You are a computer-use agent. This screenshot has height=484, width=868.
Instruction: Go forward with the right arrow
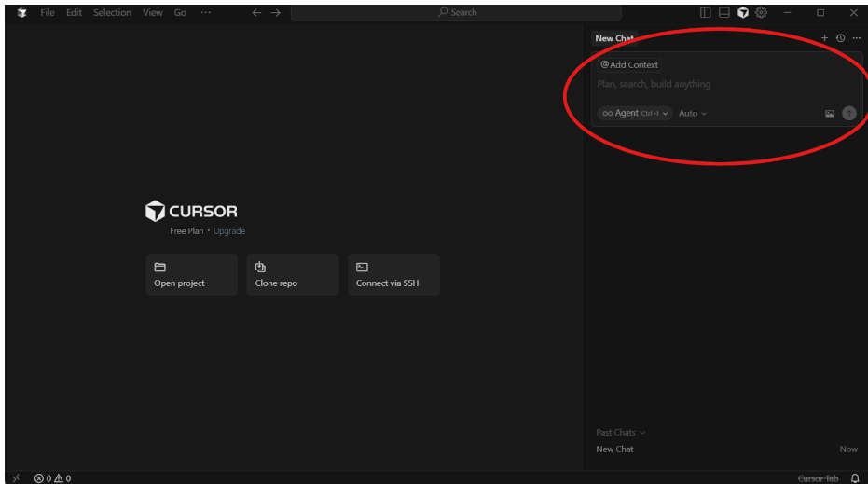276,12
